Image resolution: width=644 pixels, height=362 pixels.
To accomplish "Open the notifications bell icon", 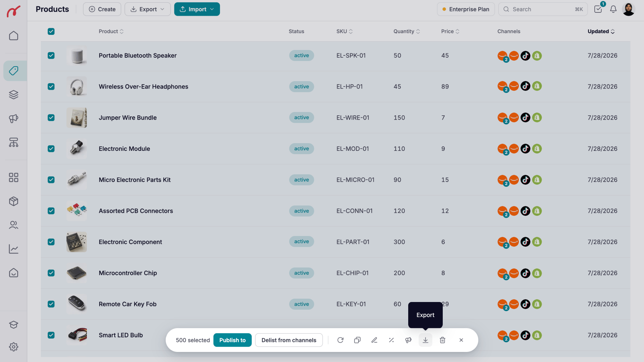I will 613,9.
